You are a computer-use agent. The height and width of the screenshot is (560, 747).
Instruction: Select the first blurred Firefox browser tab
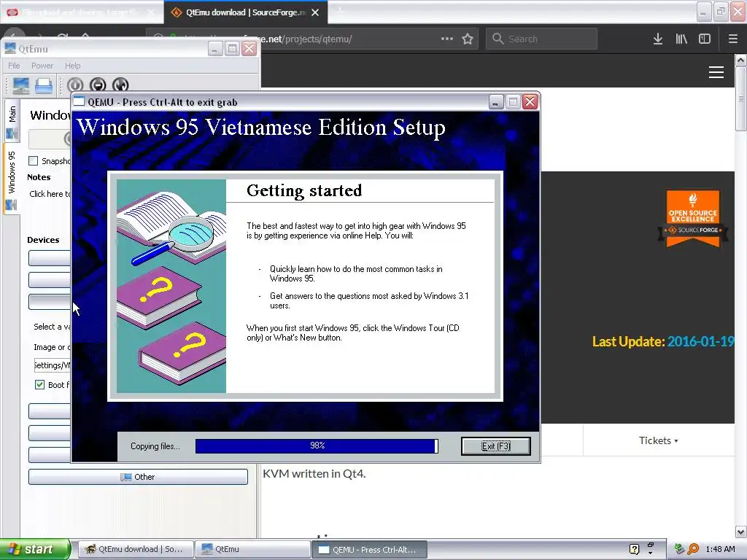[x=82, y=12]
